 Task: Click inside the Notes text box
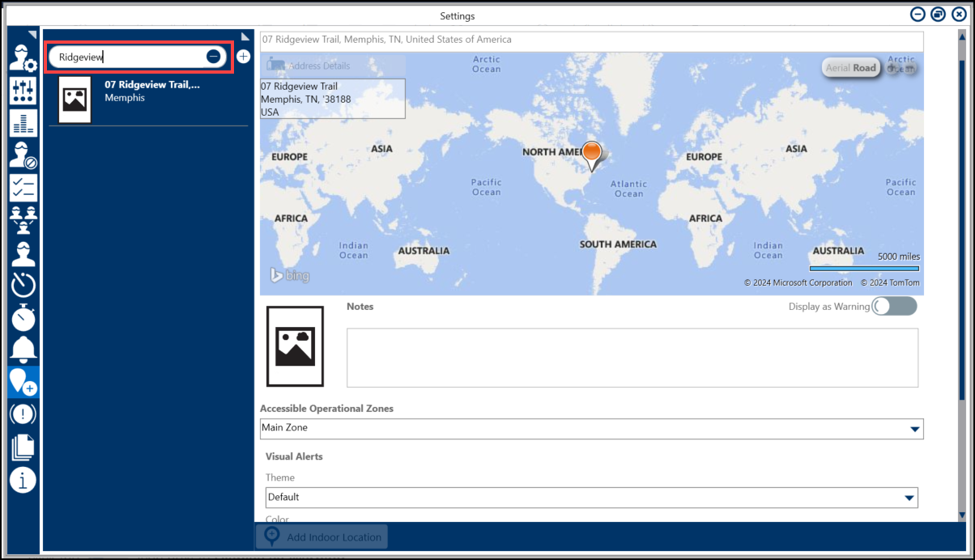pos(632,358)
